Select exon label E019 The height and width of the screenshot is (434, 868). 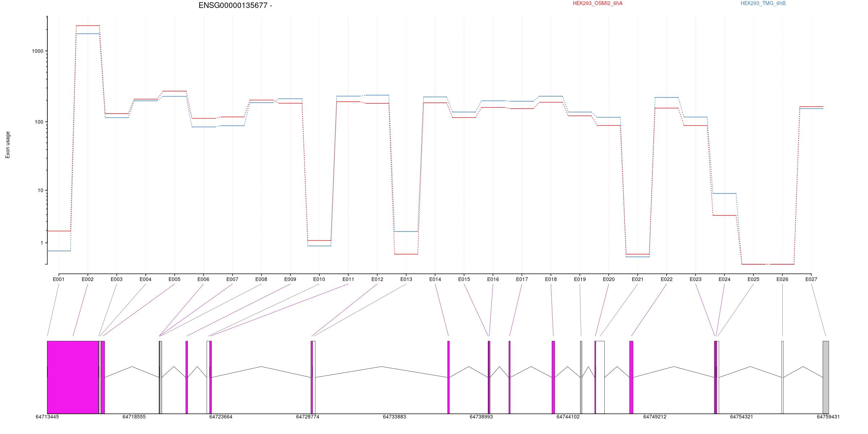click(580, 279)
